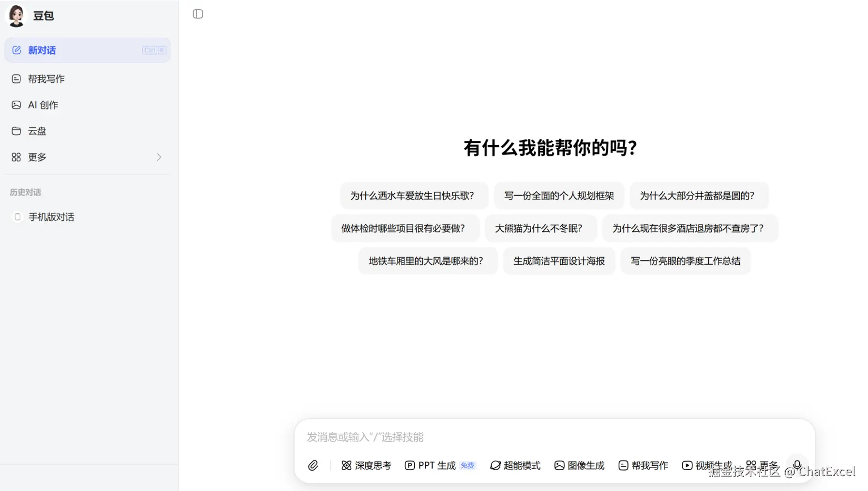Click the 深度思考 atom icon

tap(346, 465)
